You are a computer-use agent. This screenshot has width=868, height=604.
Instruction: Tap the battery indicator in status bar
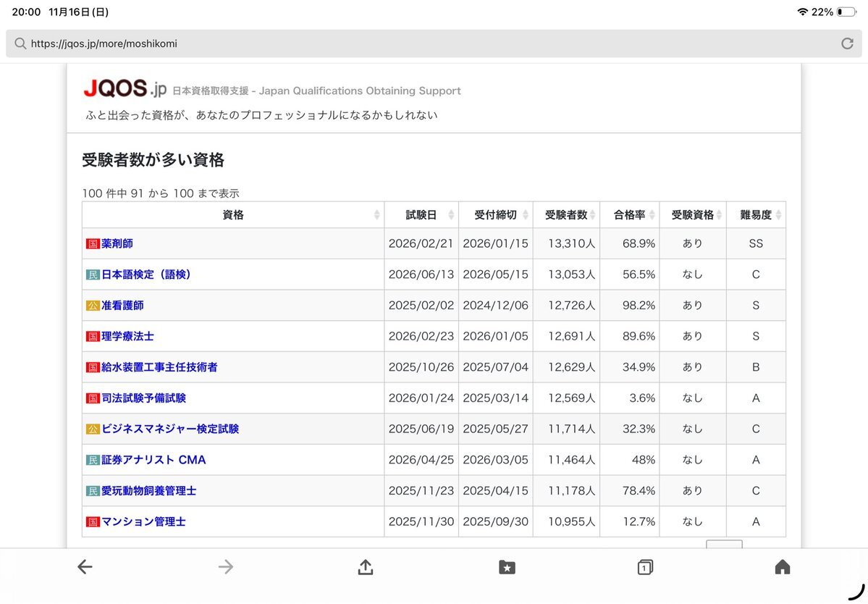tap(846, 12)
